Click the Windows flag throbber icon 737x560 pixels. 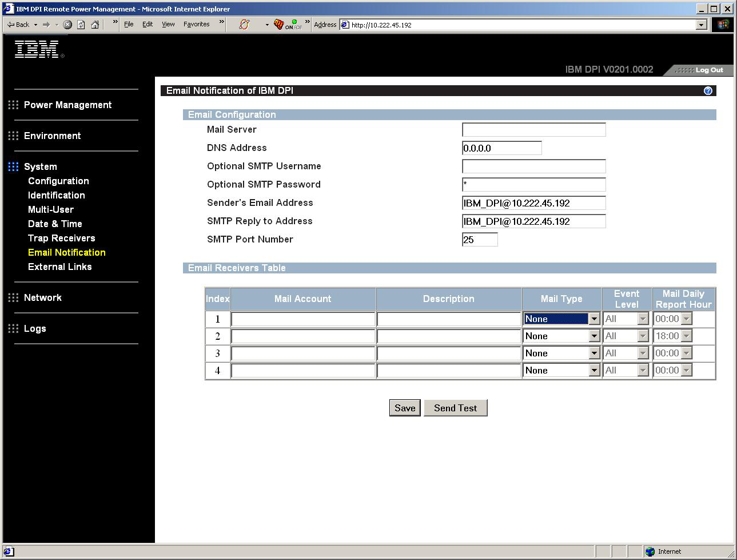tap(722, 25)
